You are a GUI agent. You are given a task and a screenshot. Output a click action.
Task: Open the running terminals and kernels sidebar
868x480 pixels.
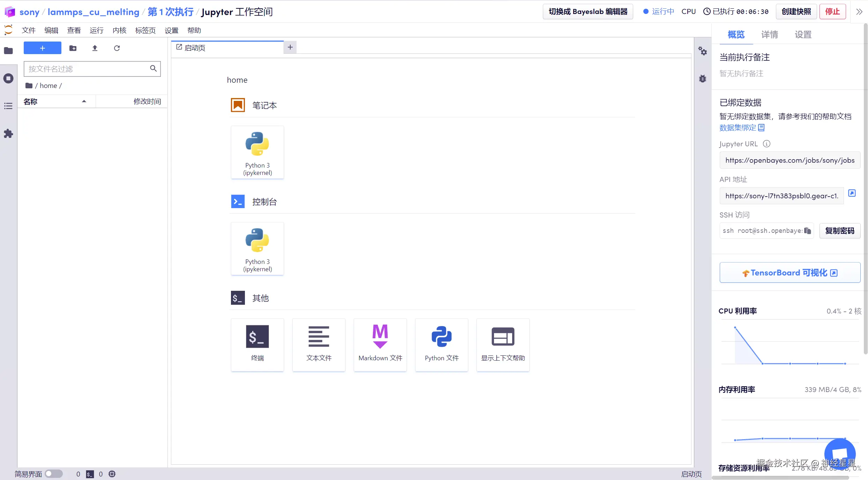pyautogui.click(x=8, y=78)
